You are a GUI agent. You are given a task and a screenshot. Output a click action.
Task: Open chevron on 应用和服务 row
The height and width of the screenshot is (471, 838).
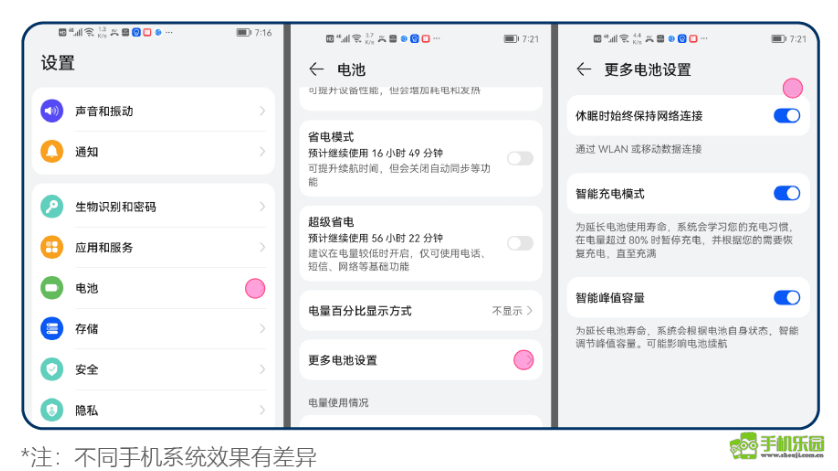point(262,248)
